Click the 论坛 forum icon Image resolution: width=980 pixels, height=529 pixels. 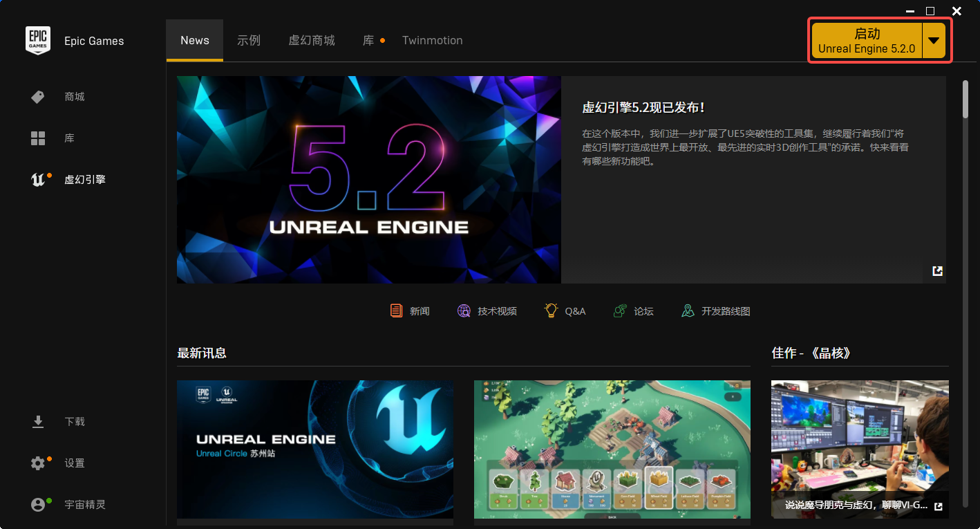point(621,311)
